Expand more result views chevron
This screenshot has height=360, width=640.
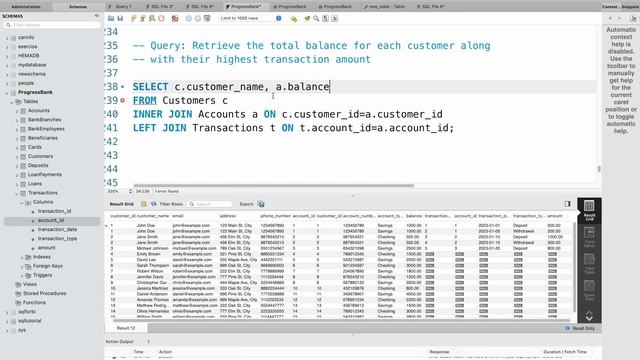(x=589, y=315)
